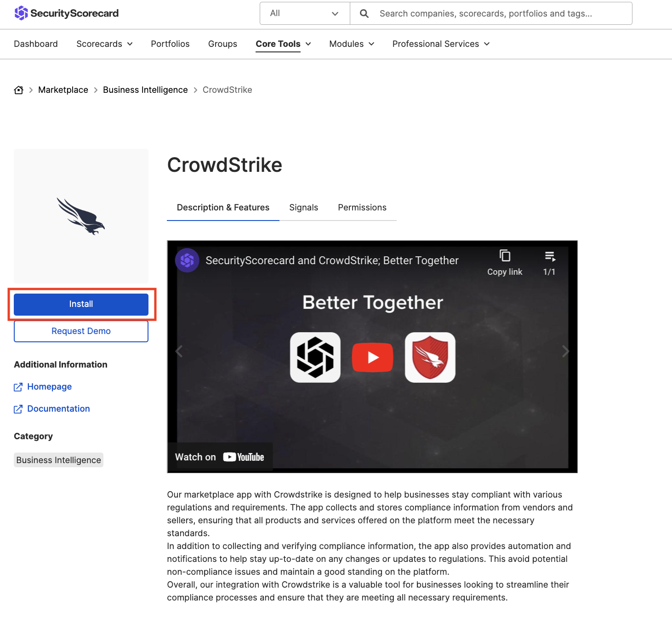Click the SecurityScorecard logo

tap(66, 13)
